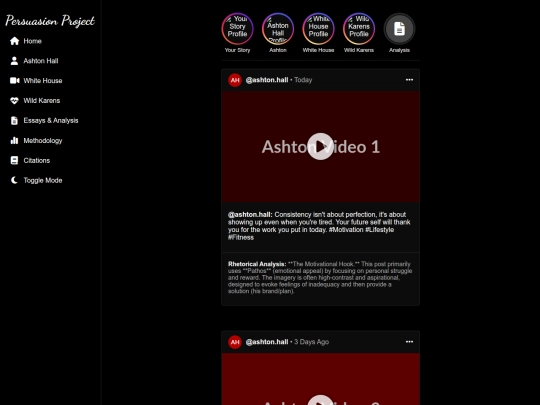
Task: Click the #Fitness hashtag
Action: pos(241,237)
